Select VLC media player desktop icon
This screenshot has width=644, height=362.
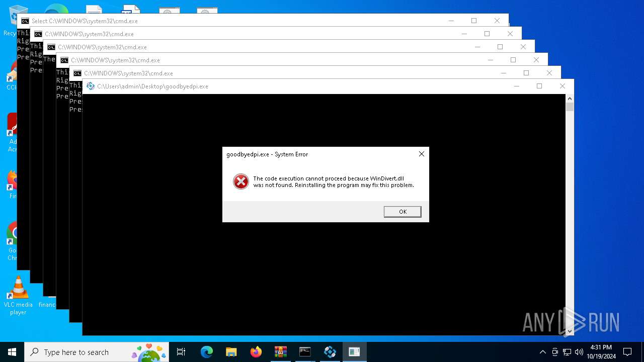tap(18, 295)
